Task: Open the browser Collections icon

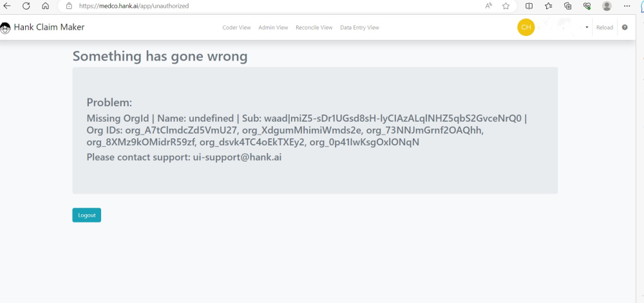Action: (567, 6)
